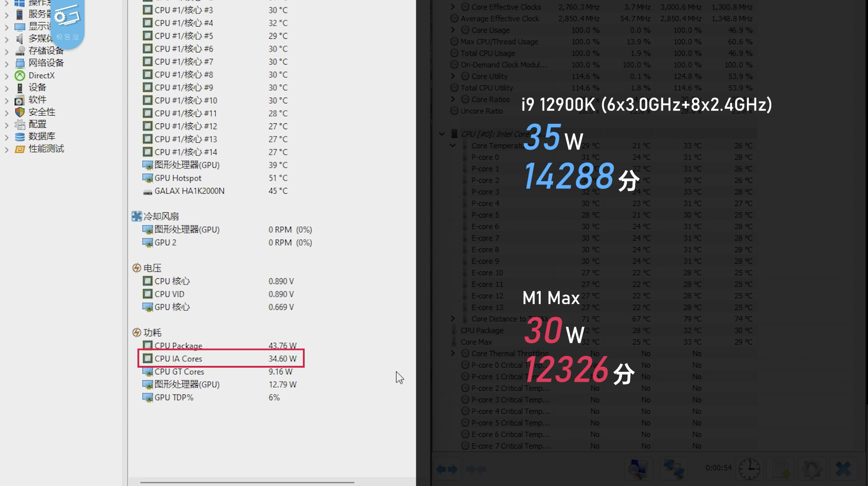Screen dimensions: 868x486
Task: Open HWiNFO settings gear icon
Action: click(812, 469)
